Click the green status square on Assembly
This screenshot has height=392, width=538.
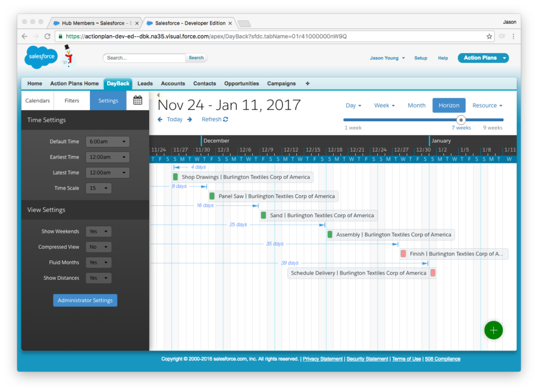[330, 235]
